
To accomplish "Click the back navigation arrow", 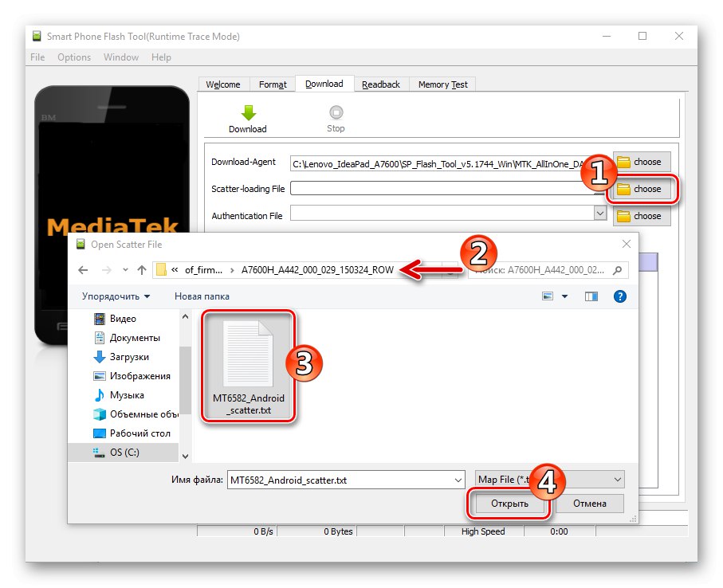I will click(x=83, y=269).
